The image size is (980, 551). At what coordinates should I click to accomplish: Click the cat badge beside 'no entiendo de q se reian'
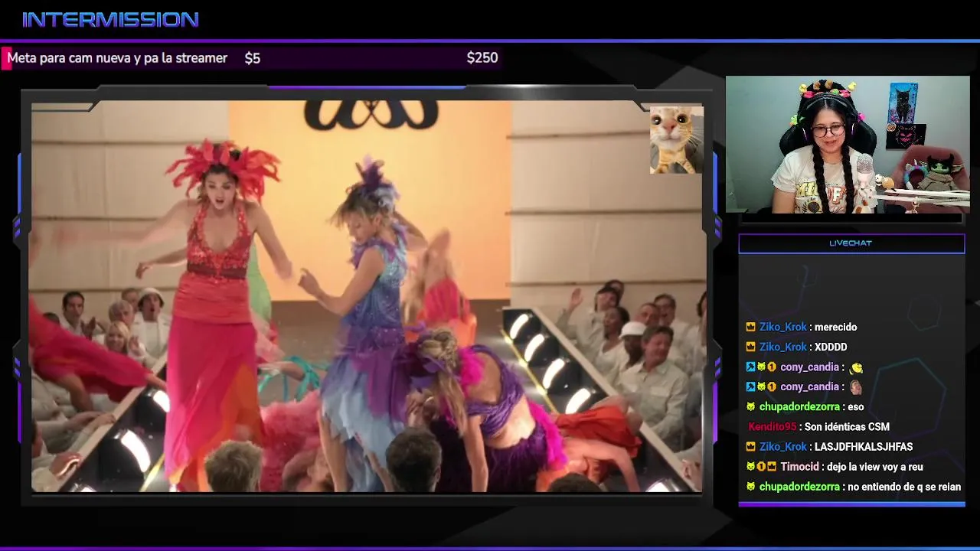click(750, 486)
